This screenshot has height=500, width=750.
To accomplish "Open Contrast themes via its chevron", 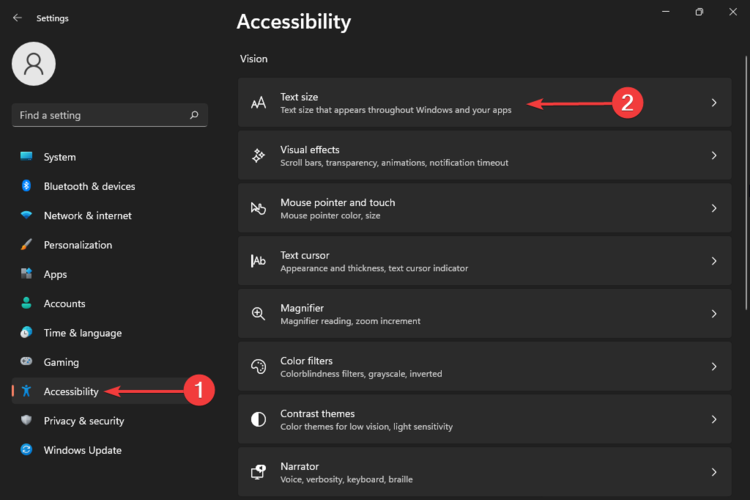I will [x=714, y=420].
